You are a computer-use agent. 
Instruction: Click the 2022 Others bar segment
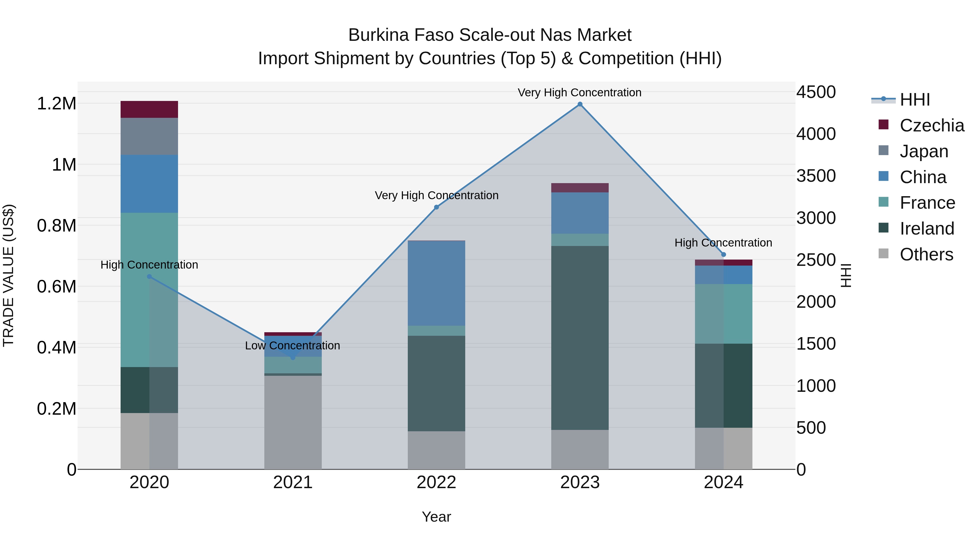tap(436, 451)
